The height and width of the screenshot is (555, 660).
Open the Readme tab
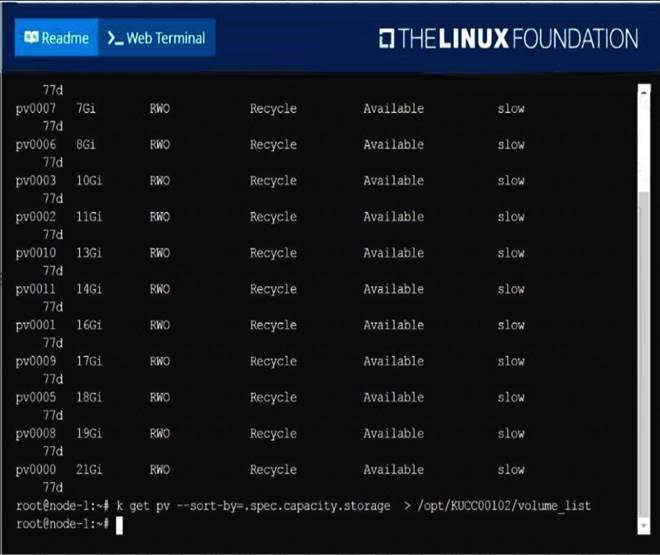click(x=56, y=38)
